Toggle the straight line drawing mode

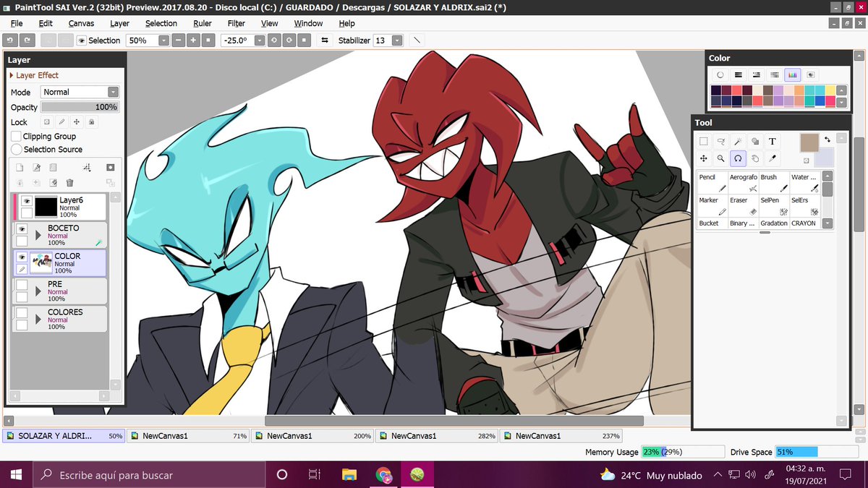417,40
